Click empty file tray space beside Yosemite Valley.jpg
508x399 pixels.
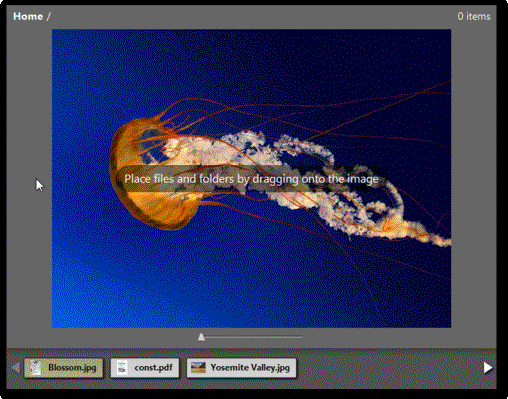(388, 368)
